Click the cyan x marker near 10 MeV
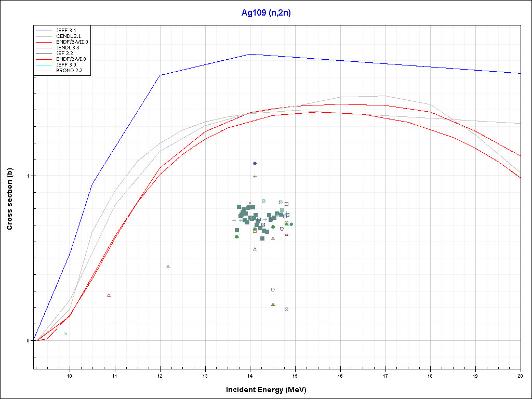Image resolution: width=532 pixels, height=399 pixels. pos(65,334)
